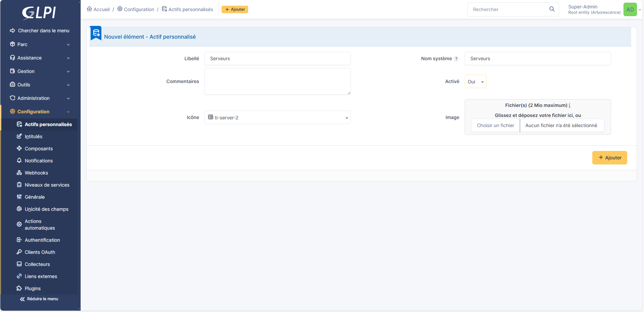The width and height of the screenshot is (644, 312).
Task: Open Plugins in the sidebar
Action: click(x=33, y=288)
